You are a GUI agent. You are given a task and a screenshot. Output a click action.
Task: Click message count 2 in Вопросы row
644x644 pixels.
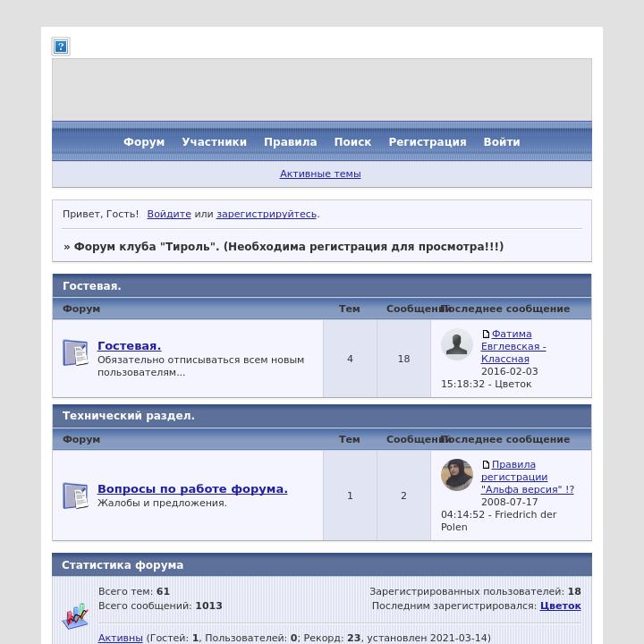pyautogui.click(x=403, y=496)
